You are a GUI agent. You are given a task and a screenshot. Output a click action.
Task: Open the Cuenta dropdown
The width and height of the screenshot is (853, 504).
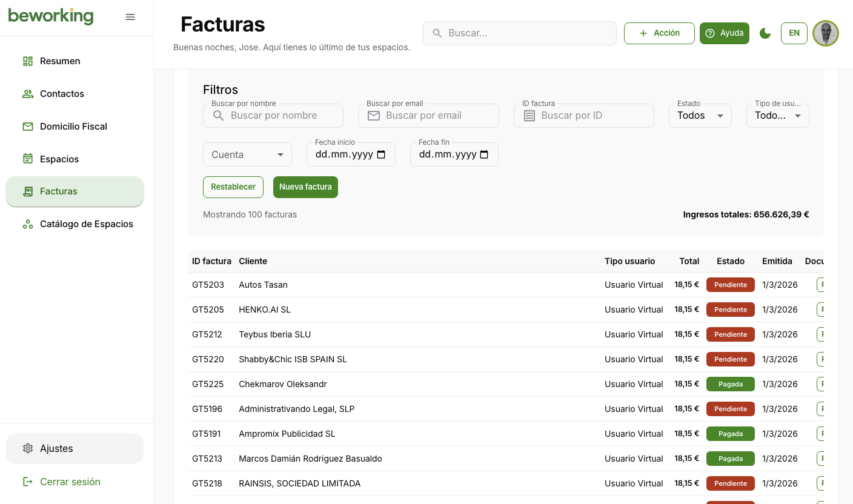(x=247, y=154)
